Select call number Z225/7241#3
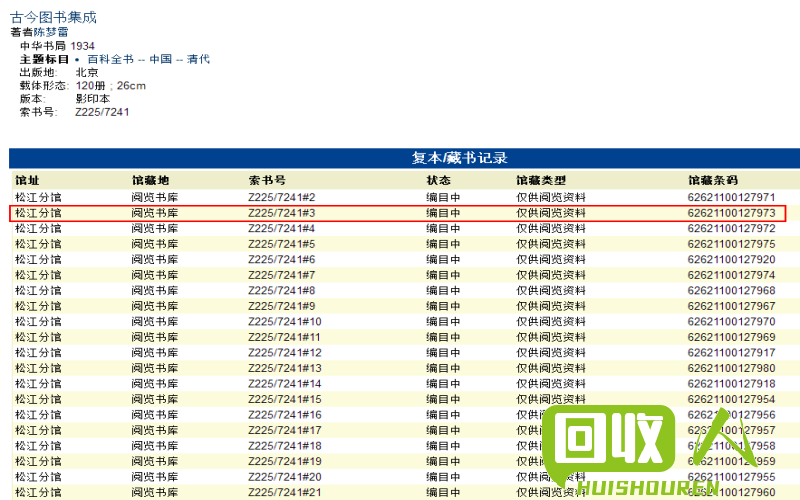The height and width of the screenshot is (500, 800). click(282, 213)
